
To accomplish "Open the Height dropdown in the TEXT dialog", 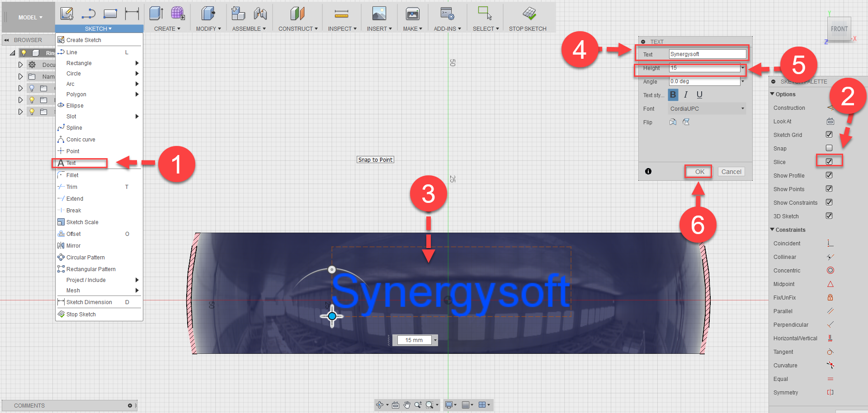I will click(x=742, y=68).
